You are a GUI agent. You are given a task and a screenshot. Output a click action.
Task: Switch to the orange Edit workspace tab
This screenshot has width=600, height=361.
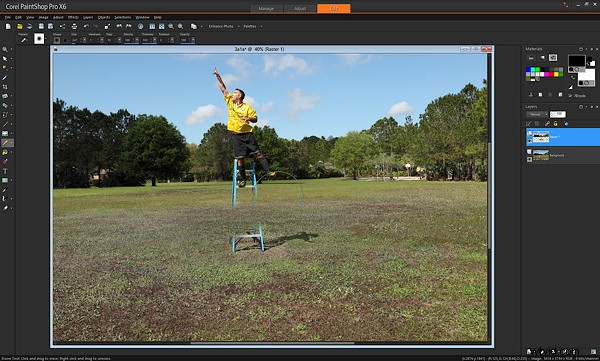(334, 8)
